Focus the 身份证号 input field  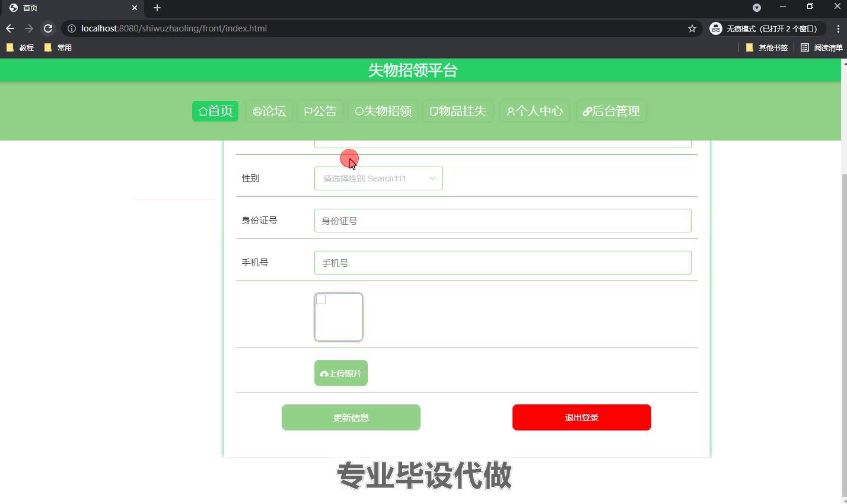point(502,221)
